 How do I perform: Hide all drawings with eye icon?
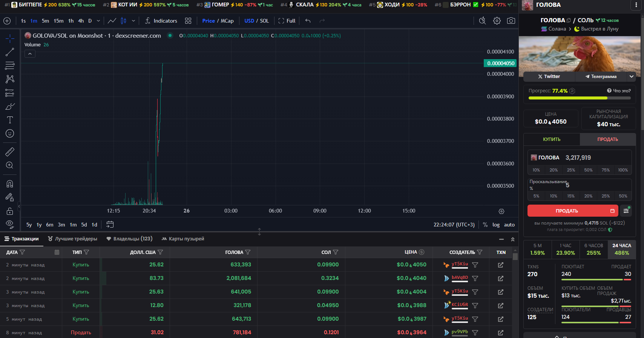[x=10, y=225]
